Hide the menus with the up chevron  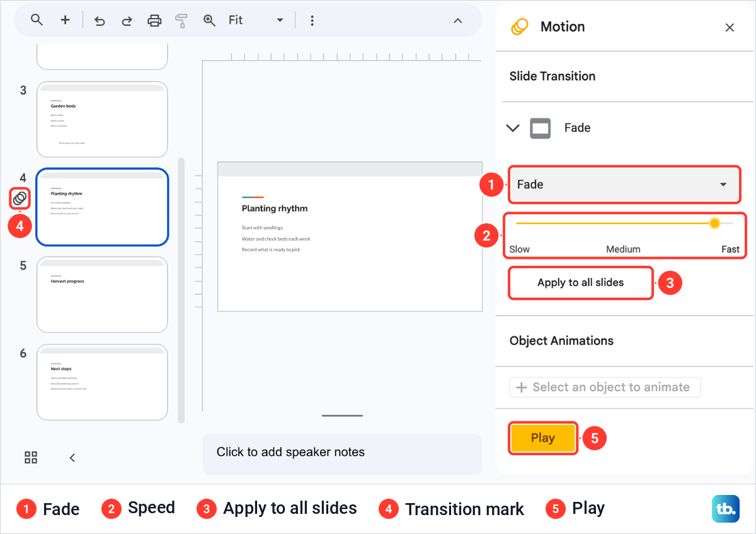458,21
